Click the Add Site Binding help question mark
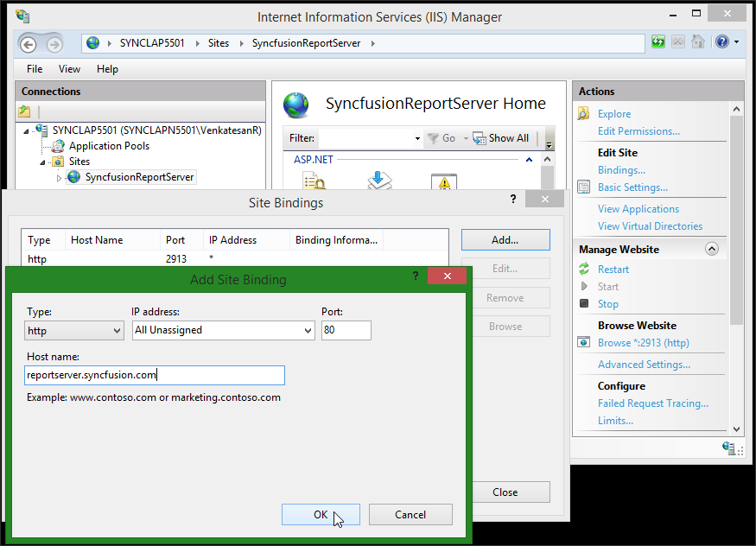This screenshot has width=756, height=546. 415,276
